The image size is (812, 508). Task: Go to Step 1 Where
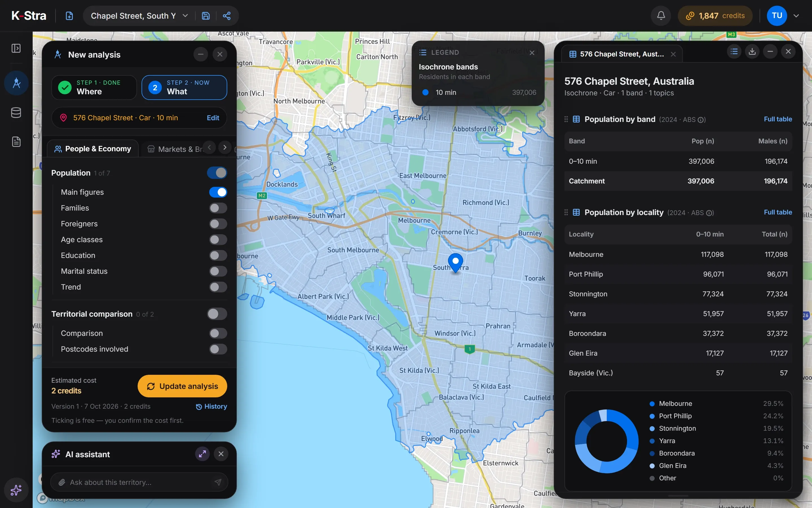click(94, 87)
